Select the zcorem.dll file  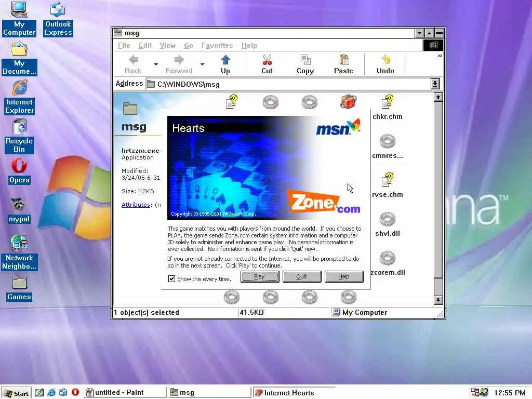point(388,263)
